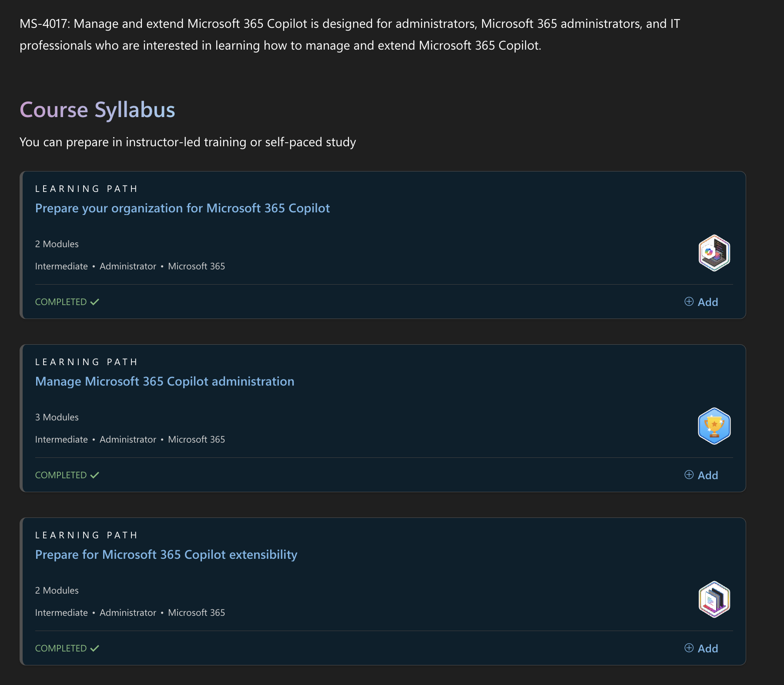Add Copilot extensibility path to collection

pyautogui.click(x=701, y=648)
